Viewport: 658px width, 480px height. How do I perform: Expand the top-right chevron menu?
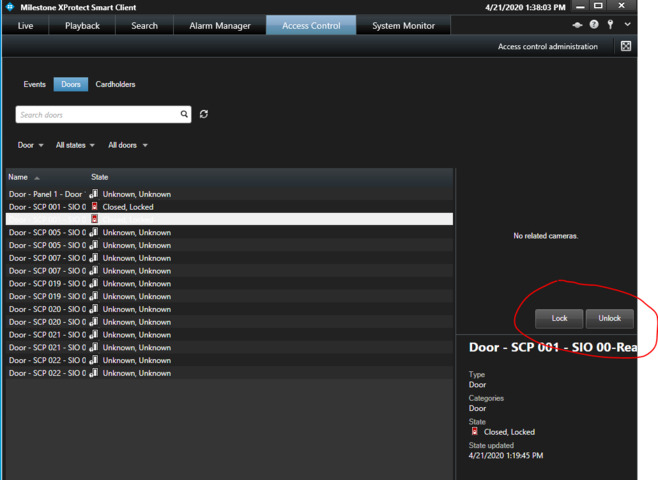[627, 25]
